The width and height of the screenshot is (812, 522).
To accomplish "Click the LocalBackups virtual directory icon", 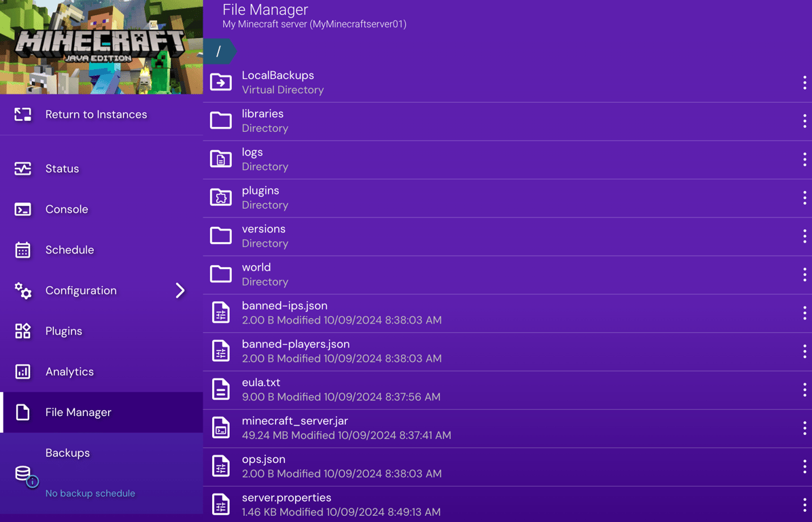I will (220, 82).
